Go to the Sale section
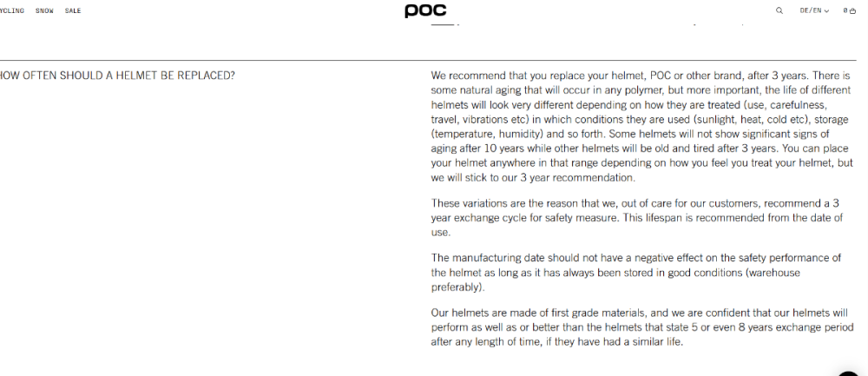868x376 pixels. click(73, 10)
